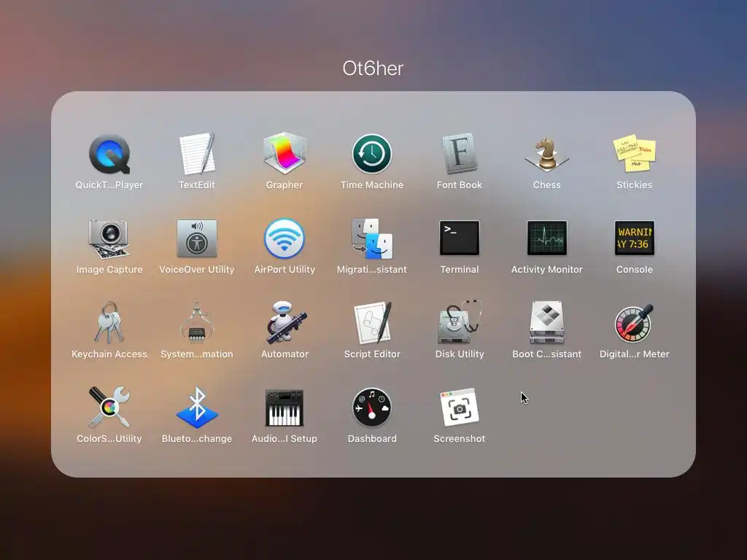Launch the Console app

point(634,238)
